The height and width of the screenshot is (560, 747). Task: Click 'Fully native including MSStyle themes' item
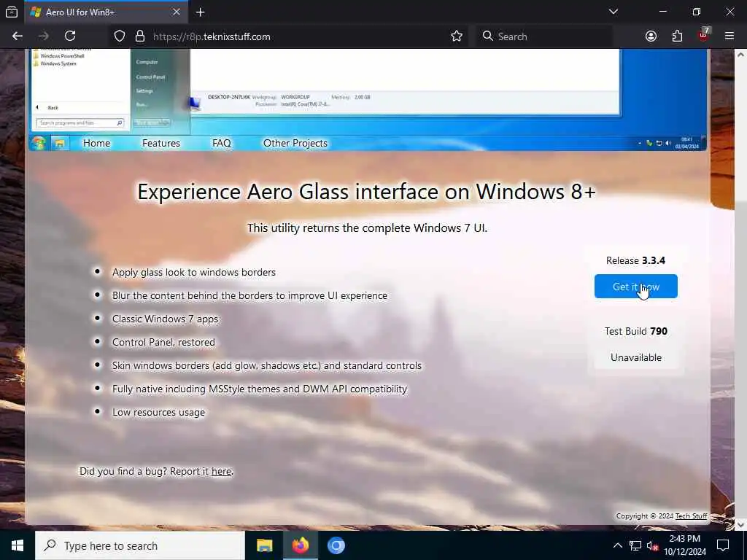[x=260, y=389]
